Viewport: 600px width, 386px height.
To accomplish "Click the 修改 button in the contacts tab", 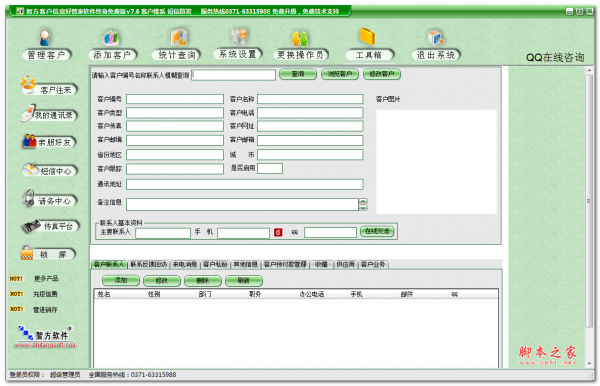I will 162,281.
